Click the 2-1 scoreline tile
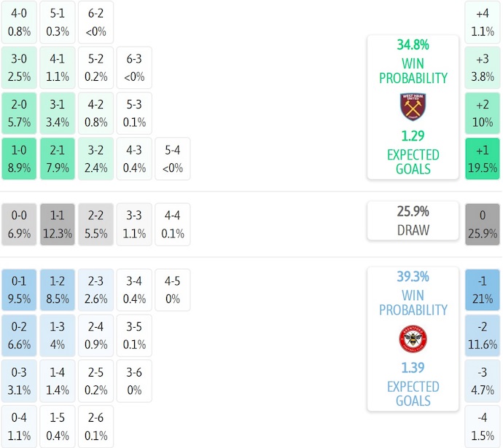The width and height of the screenshot is (503, 448). point(58,159)
